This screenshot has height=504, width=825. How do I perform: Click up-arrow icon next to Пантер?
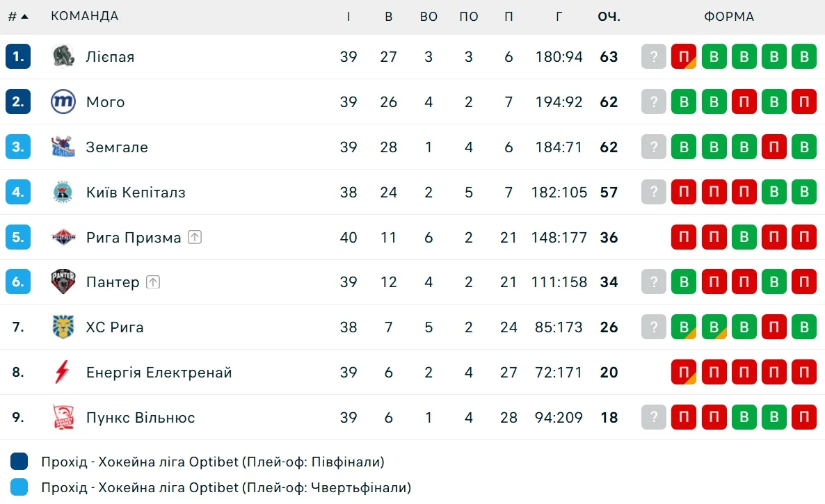pyautogui.click(x=153, y=282)
